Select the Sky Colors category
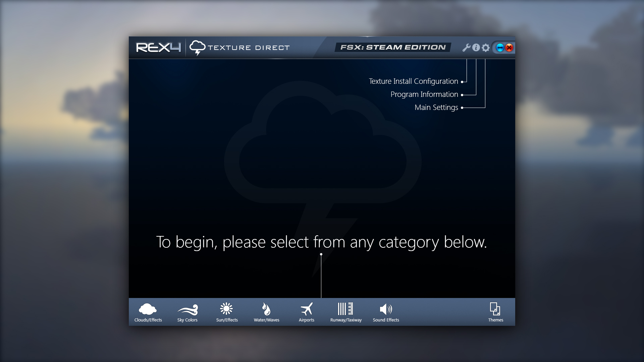Screen dimensions: 644x362 tap(187, 312)
